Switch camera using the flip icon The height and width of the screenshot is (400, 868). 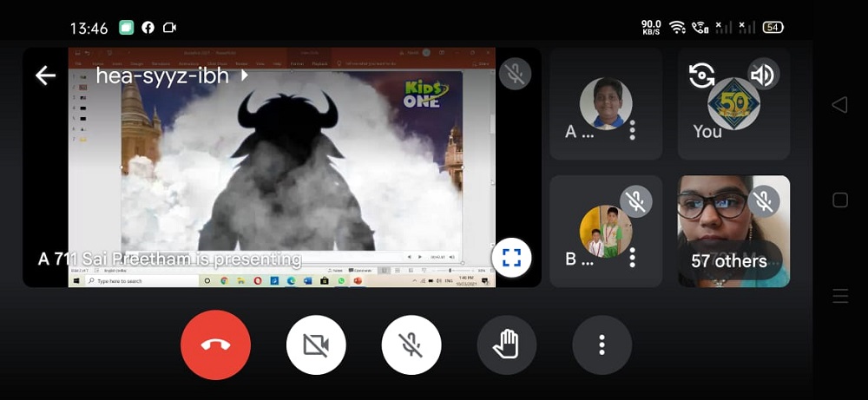click(x=701, y=75)
